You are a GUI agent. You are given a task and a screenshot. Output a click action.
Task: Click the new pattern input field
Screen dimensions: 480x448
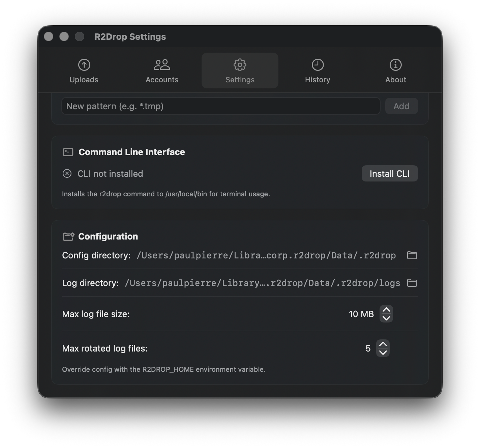point(221,106)
